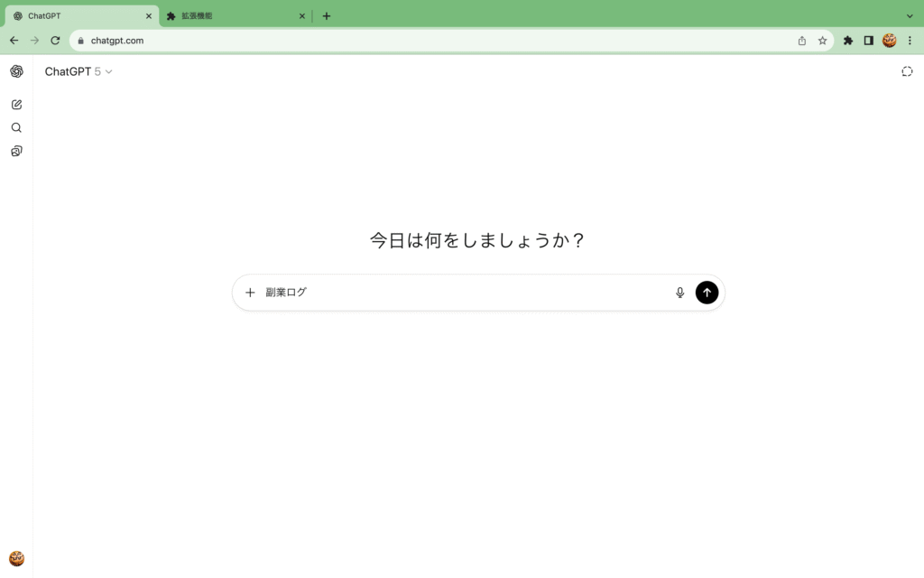
Task: Start voice dictation microphone icon
Action: tap(679, 293)
